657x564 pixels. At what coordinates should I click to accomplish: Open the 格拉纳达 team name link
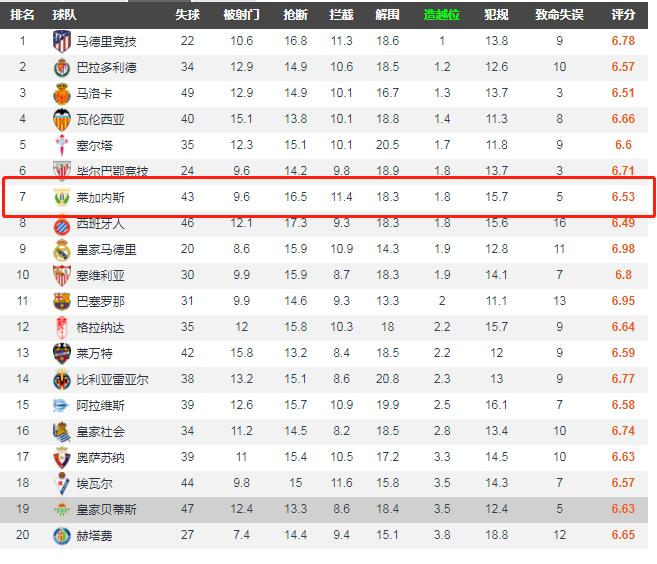pos(101,327)
